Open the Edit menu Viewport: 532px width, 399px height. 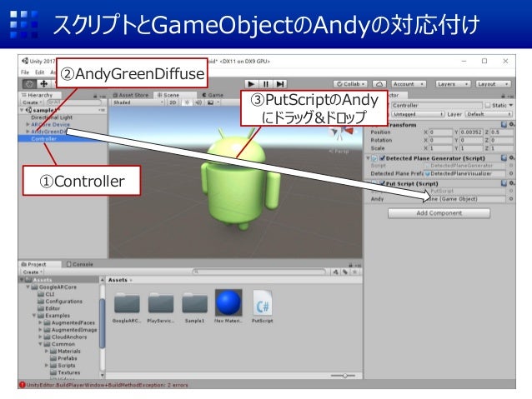[40, 72]
